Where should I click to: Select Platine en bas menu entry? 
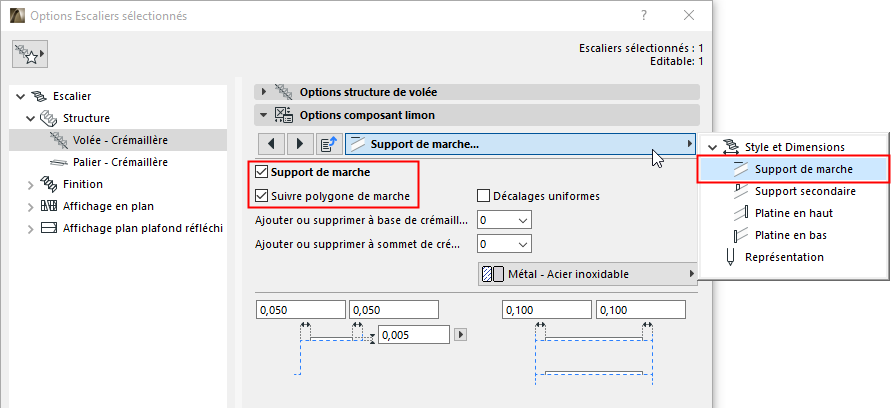(x=793, y=235)
